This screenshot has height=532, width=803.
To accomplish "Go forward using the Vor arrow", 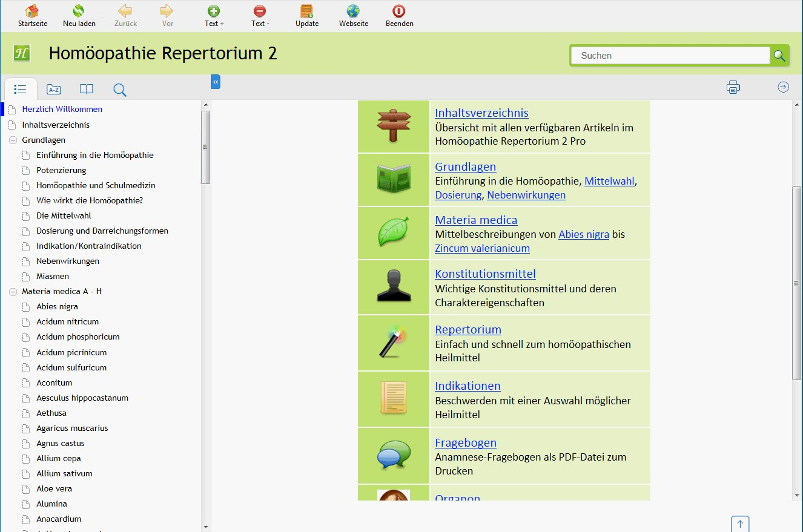I will click(165, 15).
